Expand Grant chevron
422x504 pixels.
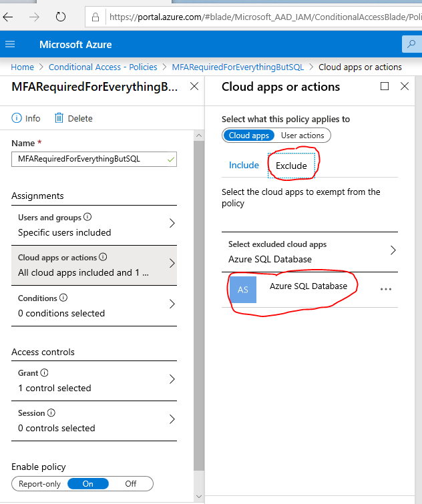tap(172, 379)
